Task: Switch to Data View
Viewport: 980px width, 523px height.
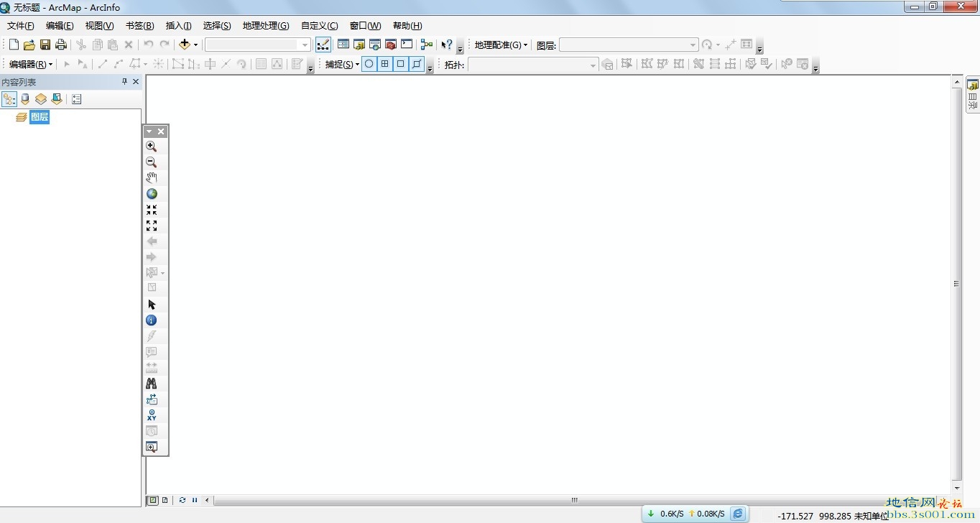Action: [153, 500]
